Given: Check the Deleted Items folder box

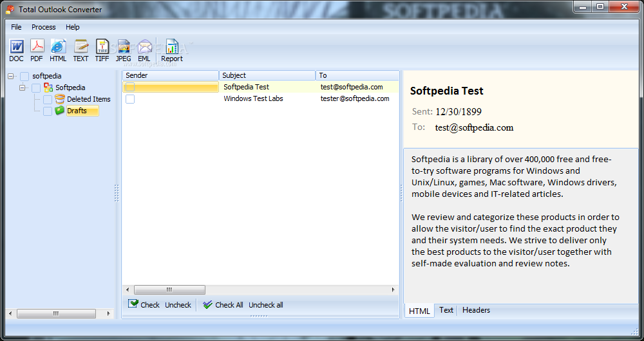Looking at the screenshot, I should (48, 99).
